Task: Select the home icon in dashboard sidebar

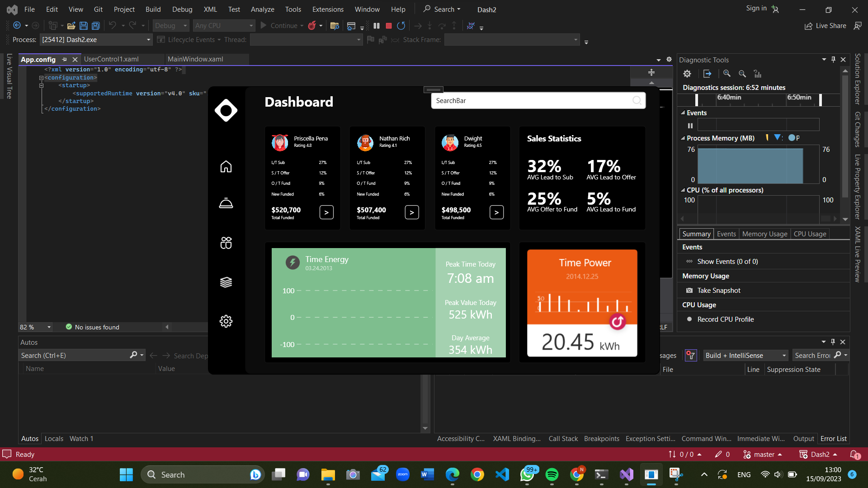Action: point(226,166)
